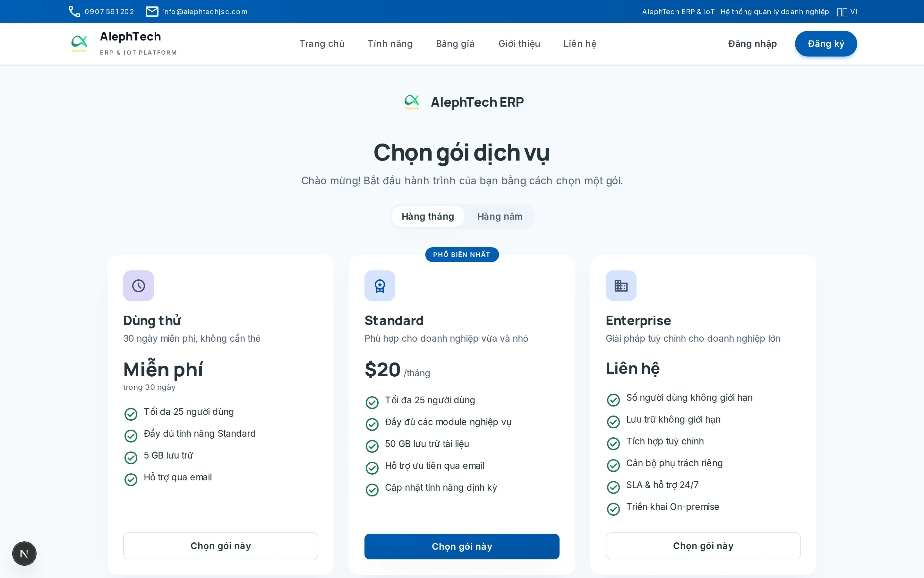Click checkmark beside "Số người dùng không giới hạn"

click(x=613, y=399)
